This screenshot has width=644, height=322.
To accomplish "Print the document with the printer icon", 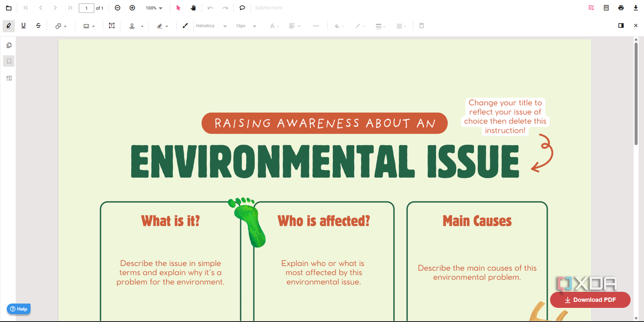I will pos(621,8).
